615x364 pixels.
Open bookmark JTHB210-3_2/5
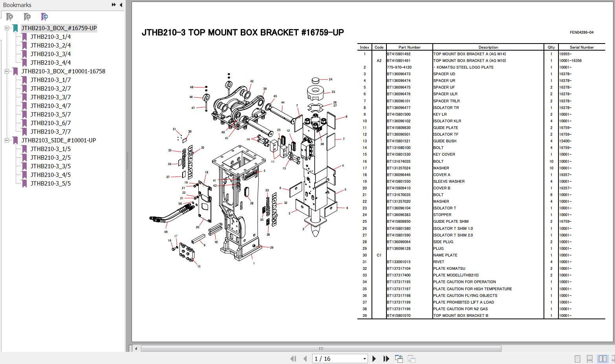click(x=51, y=158)
